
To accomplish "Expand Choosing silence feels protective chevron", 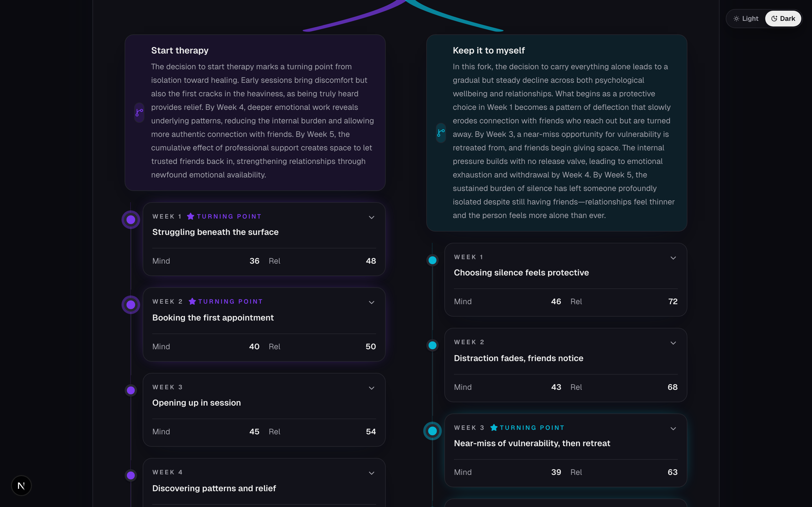I will pos(673,258).
